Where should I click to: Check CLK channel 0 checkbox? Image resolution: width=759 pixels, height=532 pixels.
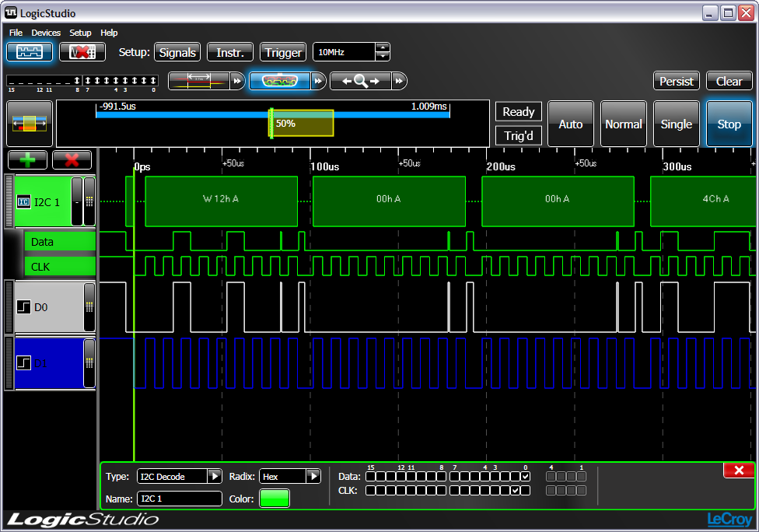[x=525, y=490]
